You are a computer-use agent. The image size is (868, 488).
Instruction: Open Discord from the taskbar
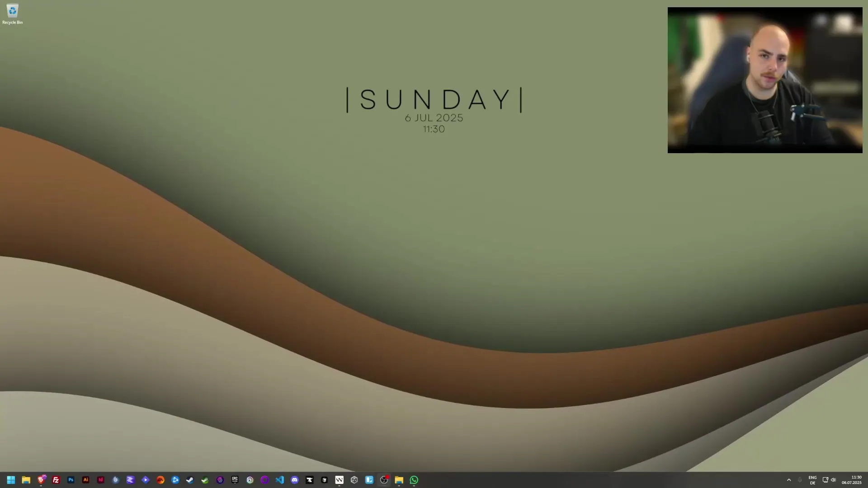pyautogui.click(x=295, y=480)
